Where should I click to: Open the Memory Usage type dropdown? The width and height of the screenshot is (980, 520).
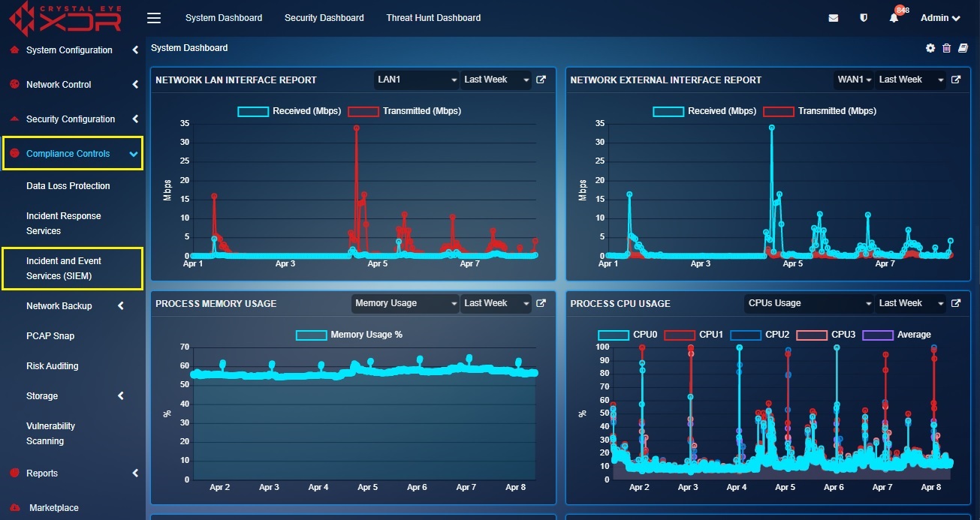pyautogui.click(x=406, y=303)
